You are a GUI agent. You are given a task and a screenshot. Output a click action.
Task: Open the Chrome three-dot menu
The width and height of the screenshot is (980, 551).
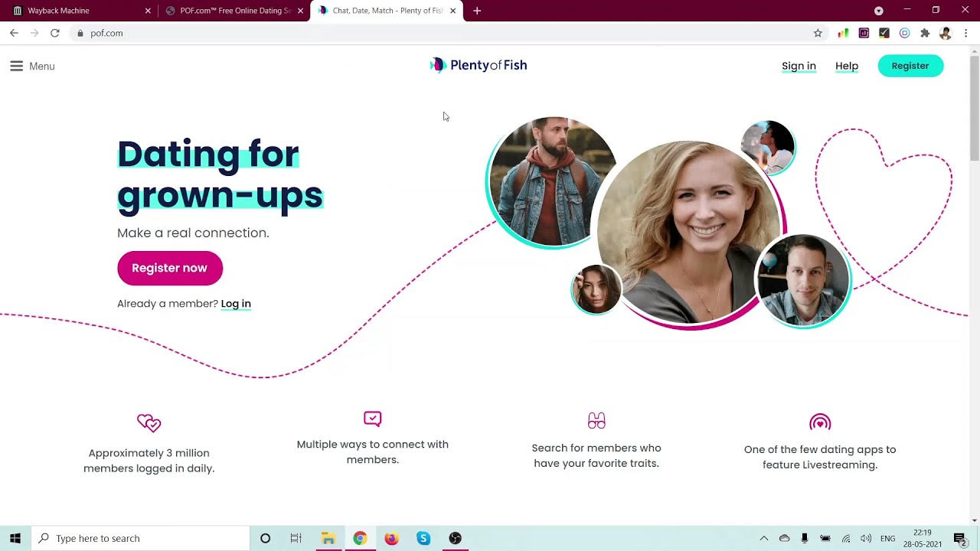point(966,33)
